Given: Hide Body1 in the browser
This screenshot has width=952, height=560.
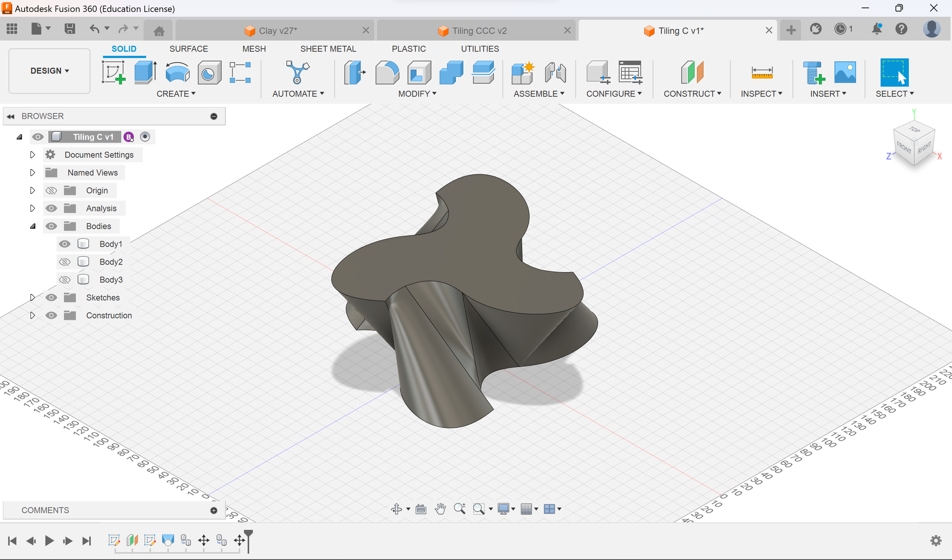Looking at the screenshot, I should pyautogui.click(x=65, y=244).
